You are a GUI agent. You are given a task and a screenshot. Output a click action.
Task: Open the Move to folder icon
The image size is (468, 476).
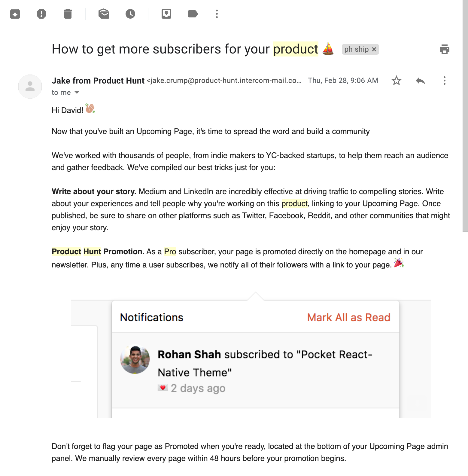pyautogui.click(x=166, y=14)
